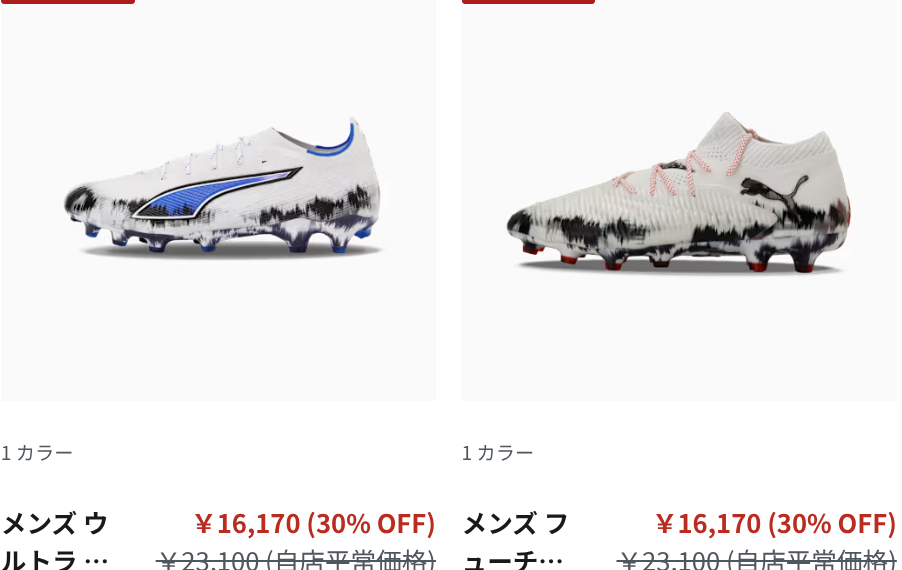
Task: Select "1 カラー" under the Ultra shoe
Action: [37, 453]
